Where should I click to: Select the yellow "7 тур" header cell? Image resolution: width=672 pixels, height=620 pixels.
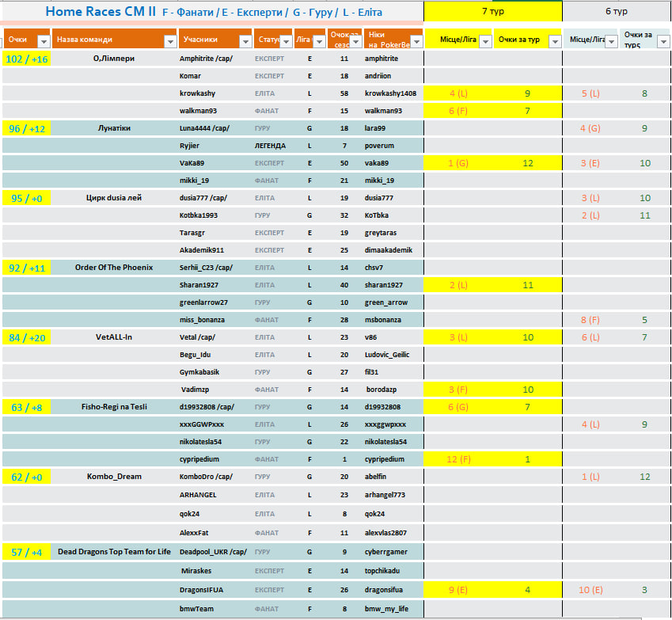point(493,11)
